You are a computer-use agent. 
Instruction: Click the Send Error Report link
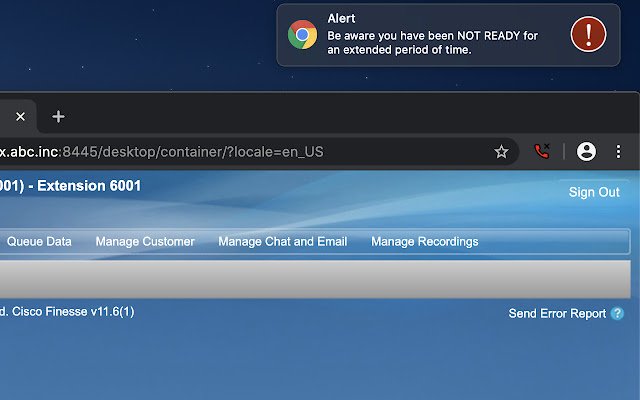coord(557,313)
